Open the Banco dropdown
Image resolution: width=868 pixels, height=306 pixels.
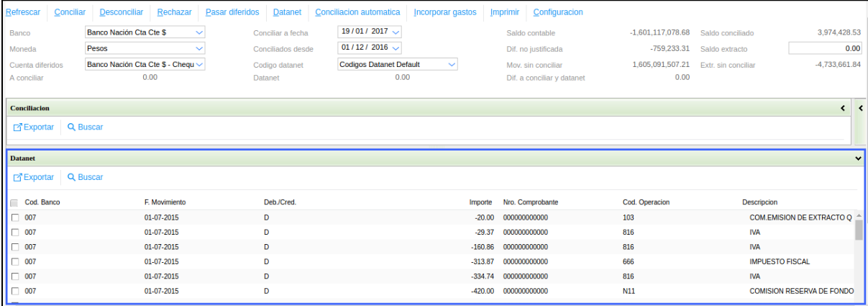pyautogui.click(x=199, y=32)
